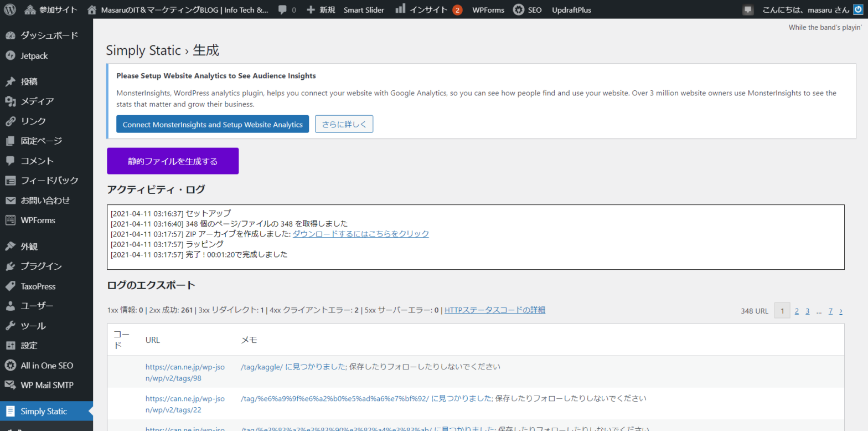Click the Media (メディア) icon in sidebar

[x=10, y=101]
